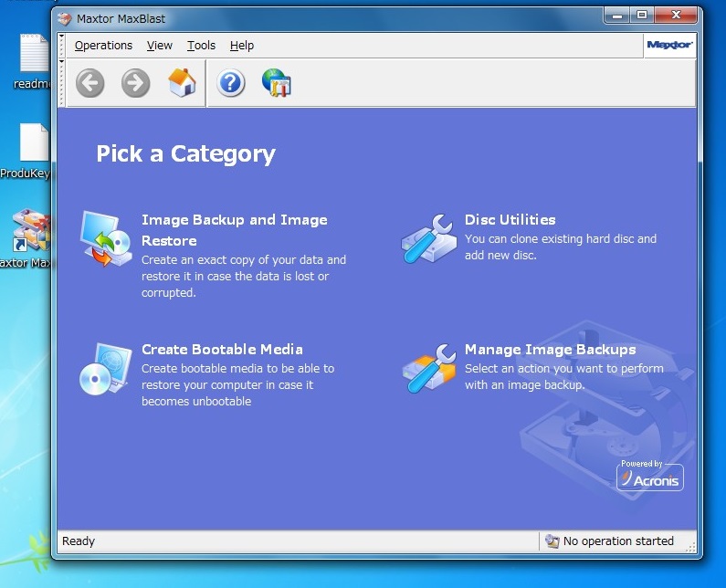The image size is (726, 588).
Task: Click the globe web update toolbar icon
Action: (277, 82)
